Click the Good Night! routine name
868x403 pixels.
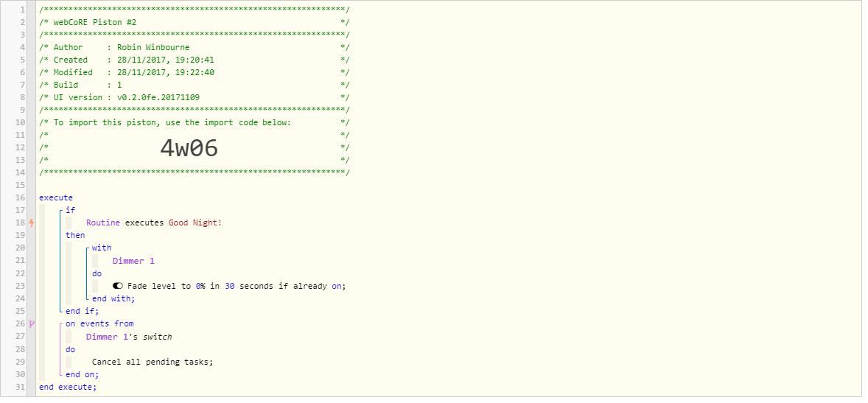[195, 222]
